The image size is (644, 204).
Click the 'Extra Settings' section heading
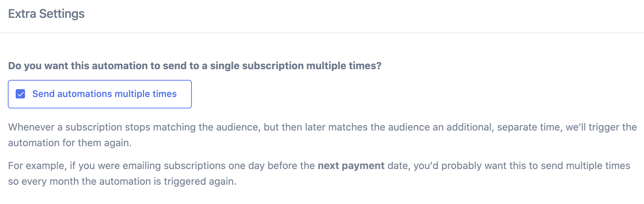tap(46, 14)
